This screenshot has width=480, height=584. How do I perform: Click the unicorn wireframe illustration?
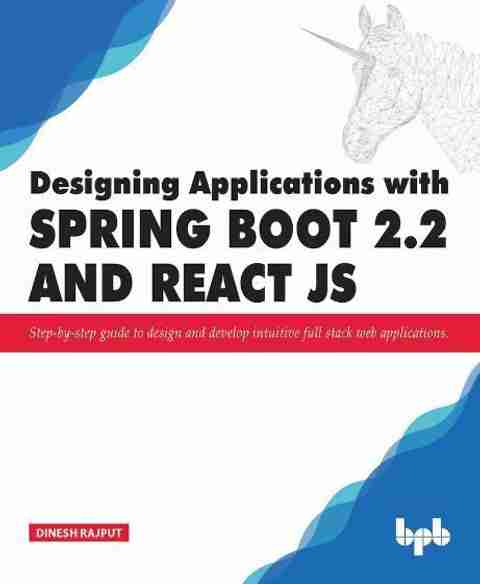pyautogui.click(x=391, y=88)
